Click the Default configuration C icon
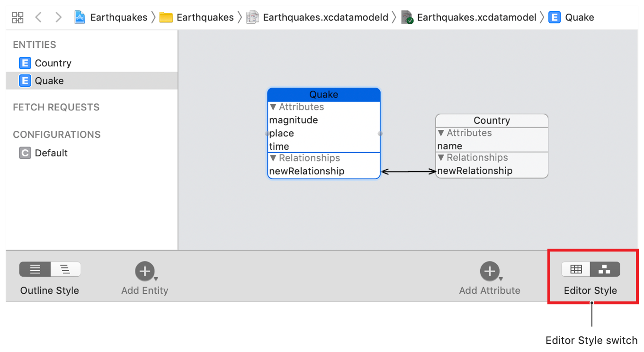Viewport: 644px width, 352px height. pyautogui.click(x=25, y=153)
